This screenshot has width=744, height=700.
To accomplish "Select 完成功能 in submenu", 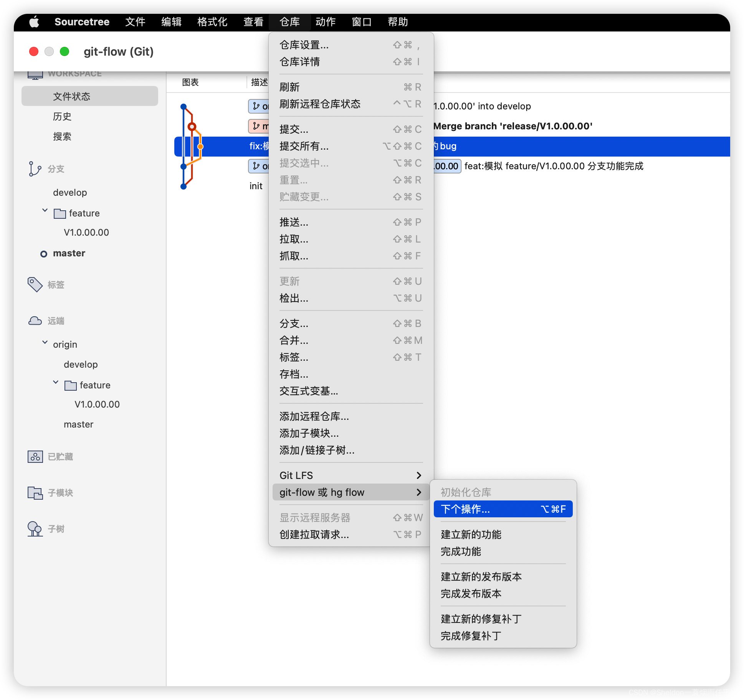I will (x=503, y=551).
